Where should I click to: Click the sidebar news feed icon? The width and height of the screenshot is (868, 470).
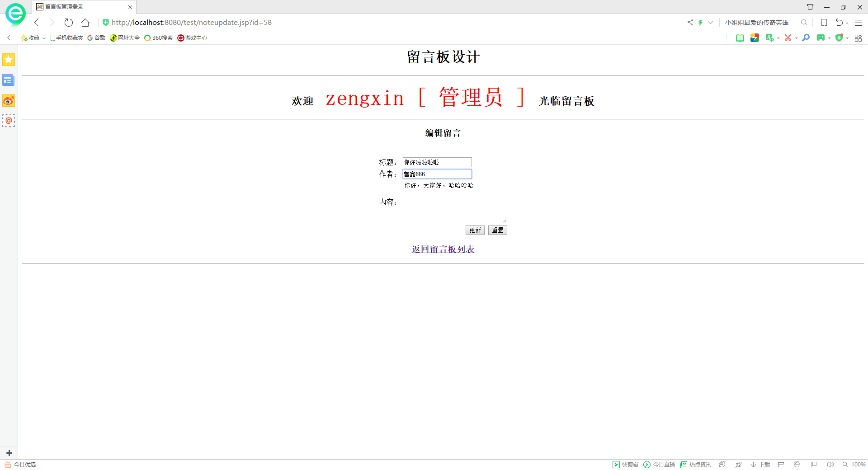[x=9, y=80]
